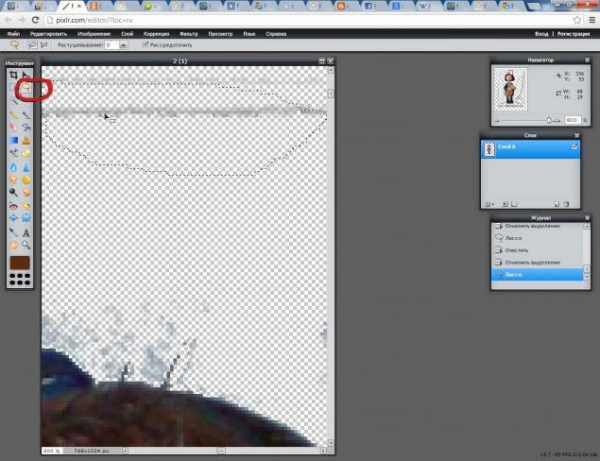Open the Слой menu
This screenshot has height=461, width=600.
[x=129, y=33]
